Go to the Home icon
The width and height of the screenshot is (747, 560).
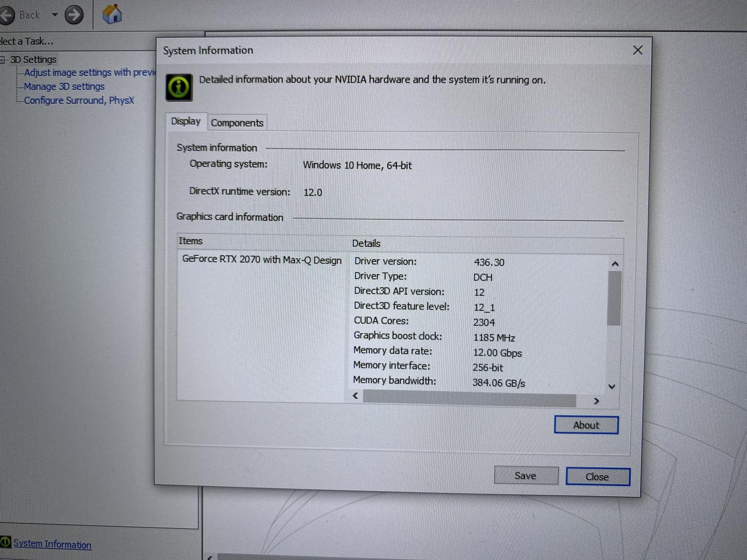(112, 14)
